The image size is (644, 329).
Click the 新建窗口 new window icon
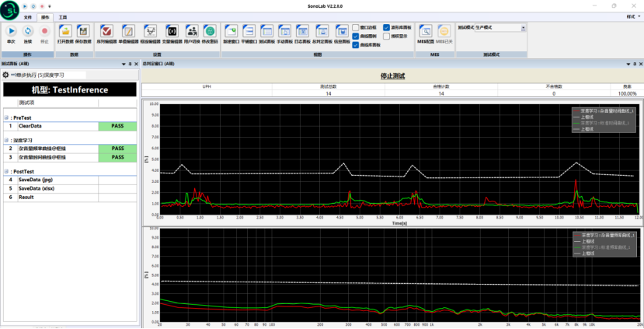pyautogui.click(x=232, y=30)
